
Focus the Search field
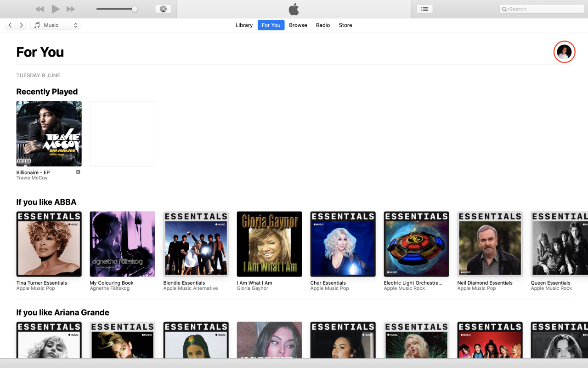[541, 9]
